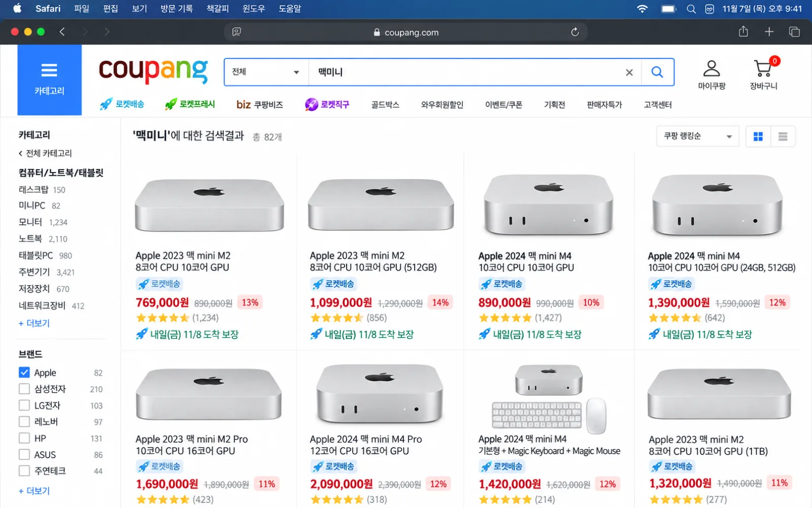Screen dimensions: 812x508
Task: Click the Wi-Fi status icon
Action: point(642,9)
